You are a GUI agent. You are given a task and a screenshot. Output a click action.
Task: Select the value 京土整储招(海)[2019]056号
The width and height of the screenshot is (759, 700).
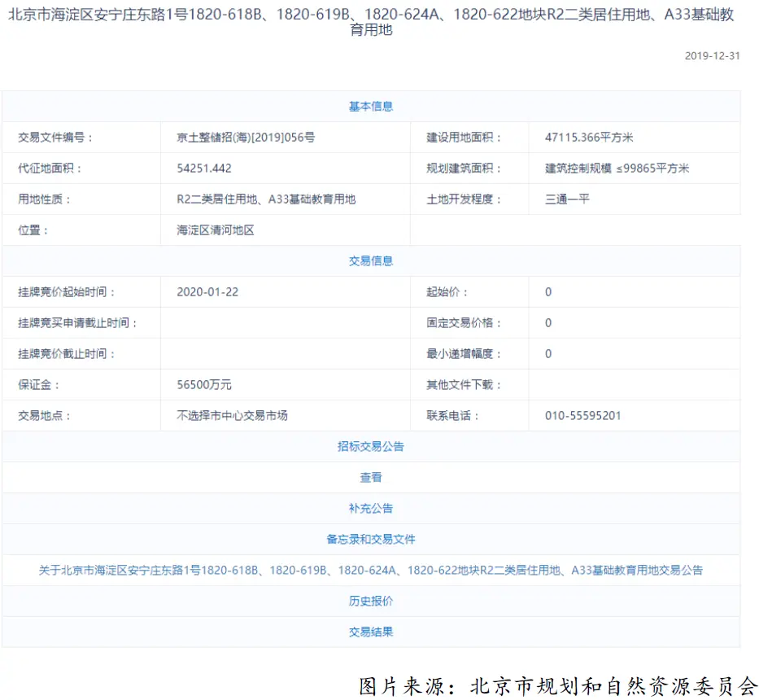[x=246, y=138]
